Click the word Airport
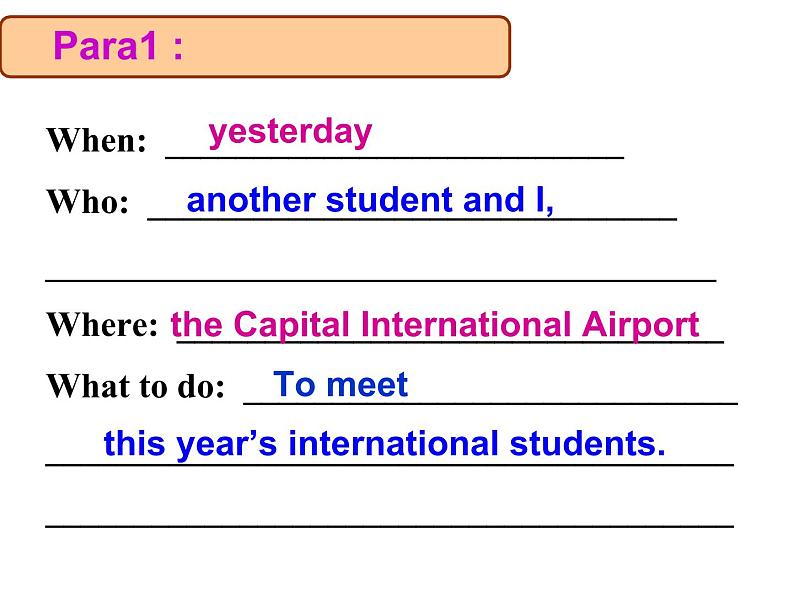The width and height of the screenshot is (794, 596). pyautogui.click(x=641, y=326)
